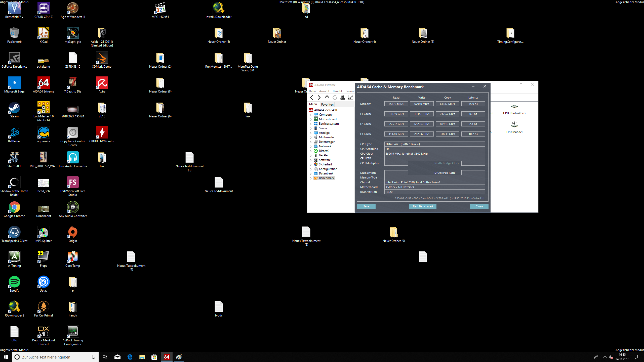Click the Start Benchmark button

point(423,206)
